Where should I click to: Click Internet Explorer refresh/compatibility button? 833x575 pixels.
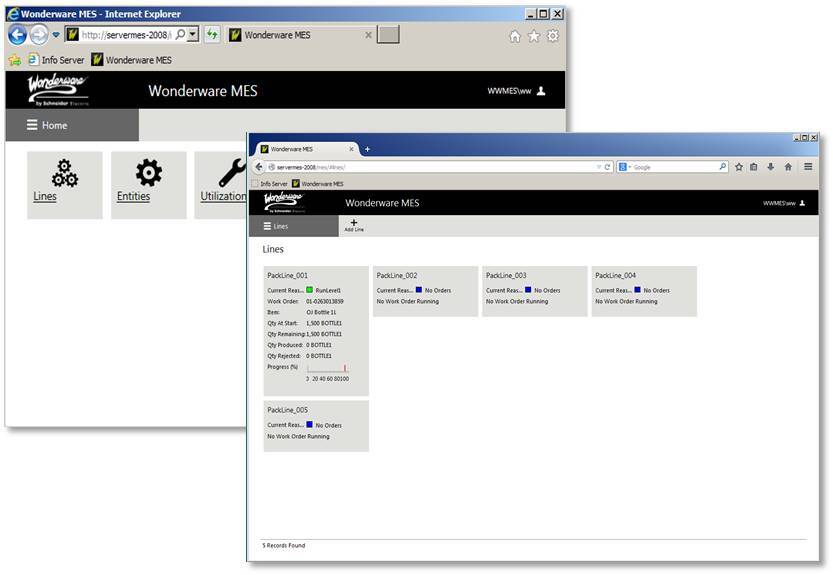pos(212,35)
